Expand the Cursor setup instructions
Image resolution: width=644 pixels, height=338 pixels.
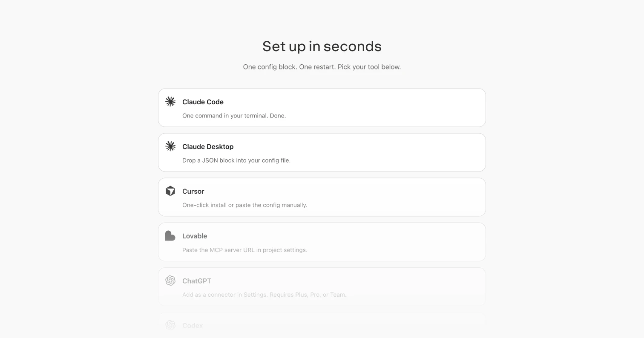click(322, 197)
